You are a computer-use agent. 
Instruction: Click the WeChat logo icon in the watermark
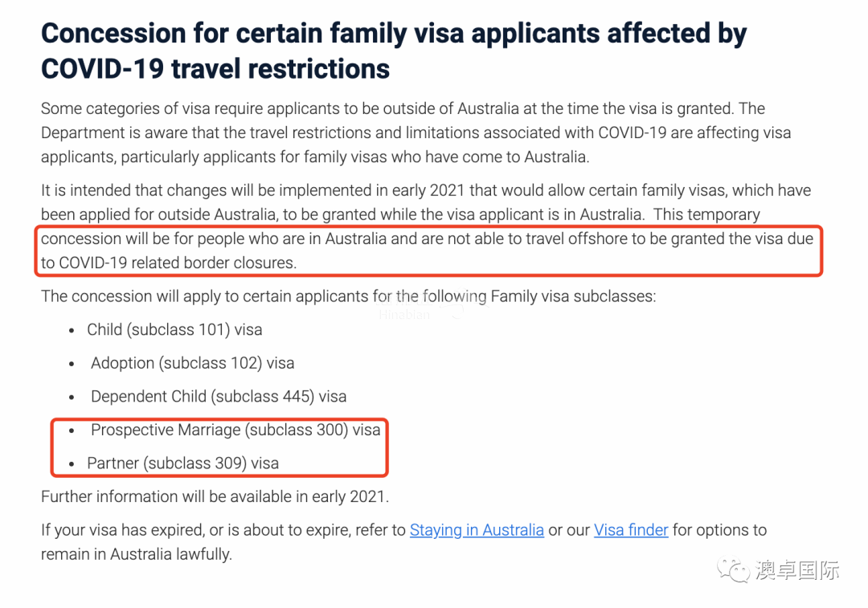(733, 569)
